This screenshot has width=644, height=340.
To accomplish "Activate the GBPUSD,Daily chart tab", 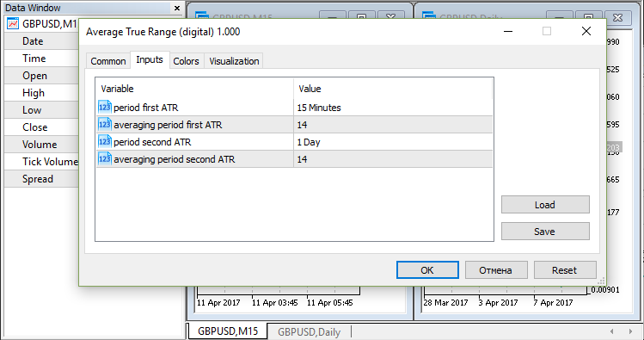I will click(309, 331).
